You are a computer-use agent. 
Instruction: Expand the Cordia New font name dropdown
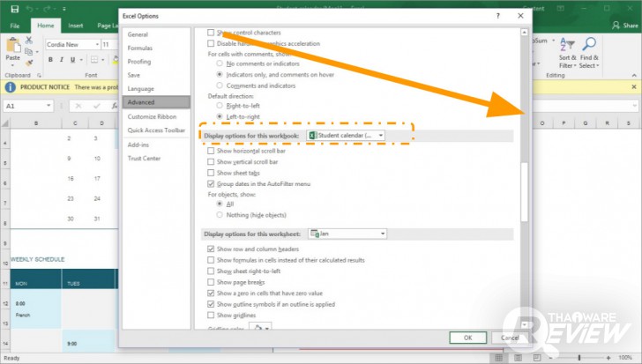(97, 45)
